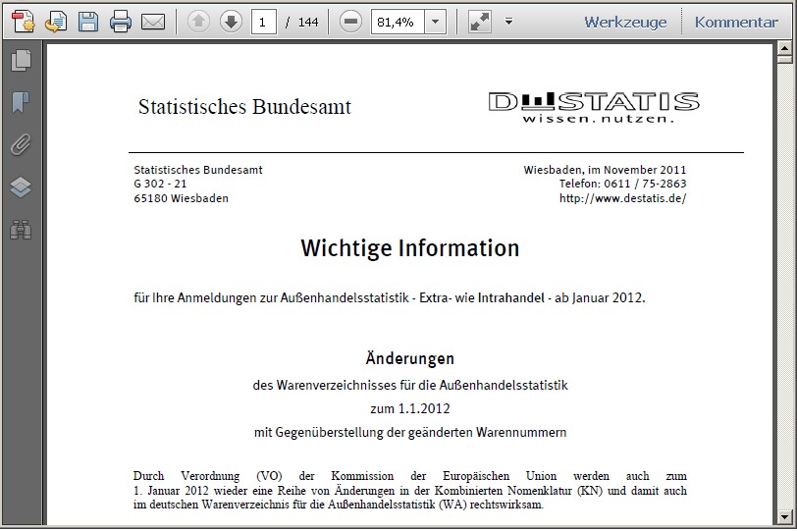Click the text '65180 Wiesbaden'
Screen dimensions: 797x532
(181, 198)
